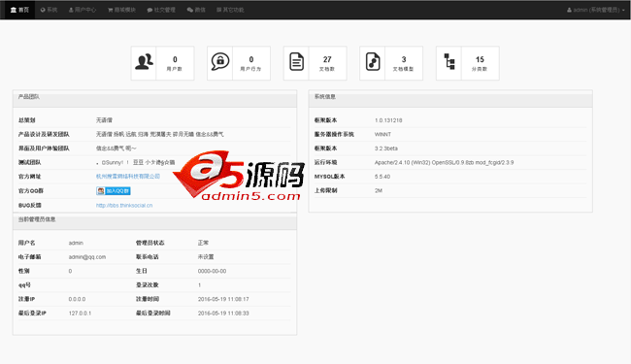The width and height of the screenshot is (631, 364).
Task: Click the last login time 2016-05-19 11:08:33
Action: (223, 314)
